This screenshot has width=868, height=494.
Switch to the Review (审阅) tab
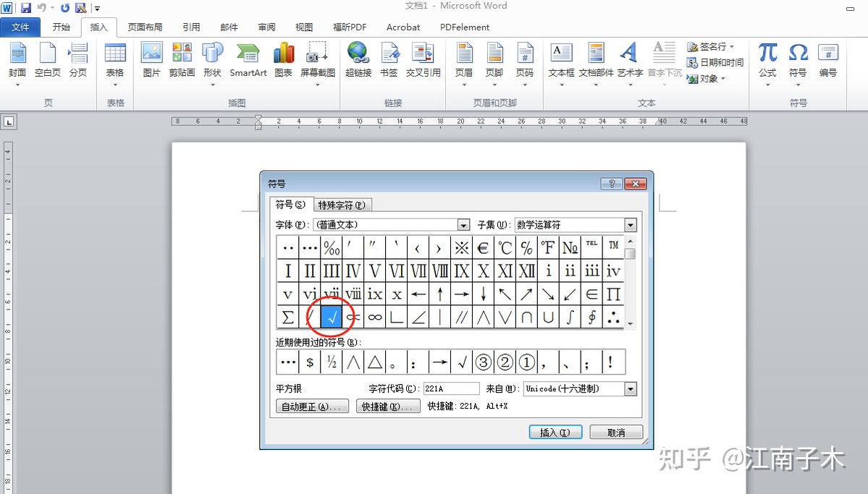click(x=266, y=27)
